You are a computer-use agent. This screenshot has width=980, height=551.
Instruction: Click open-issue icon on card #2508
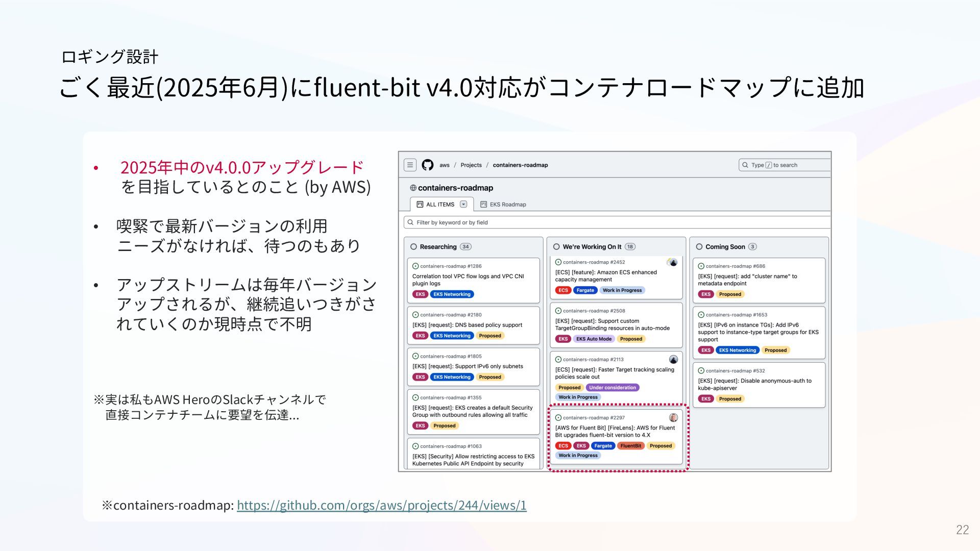coord(558,311)
